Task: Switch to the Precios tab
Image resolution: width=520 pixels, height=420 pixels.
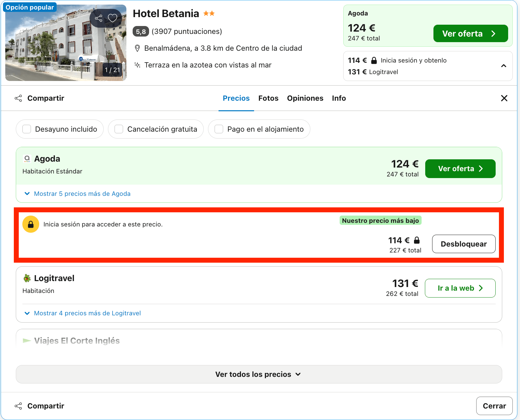Action: (236, 98)
